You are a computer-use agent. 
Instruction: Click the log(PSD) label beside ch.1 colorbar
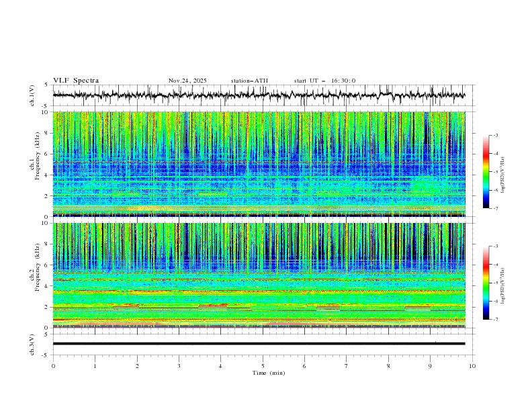click(502, 173)
